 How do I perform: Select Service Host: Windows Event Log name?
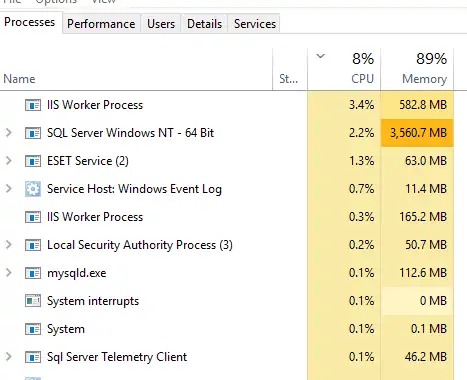tap(134, 189)
